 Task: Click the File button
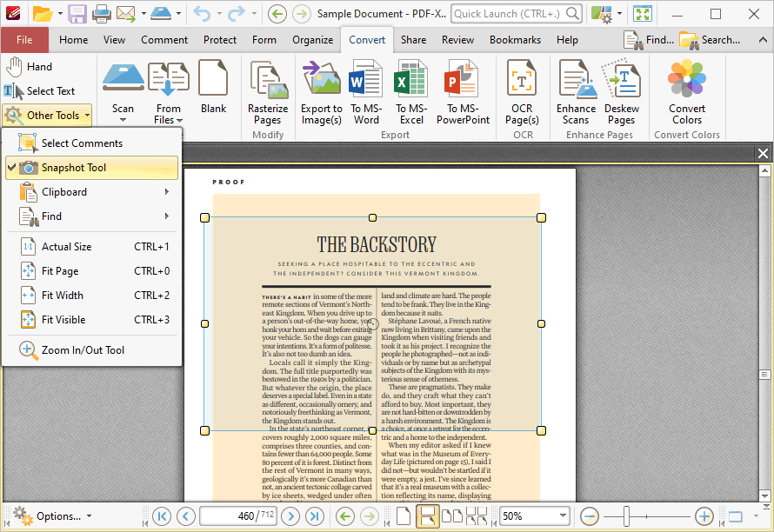tap(24, 40)
